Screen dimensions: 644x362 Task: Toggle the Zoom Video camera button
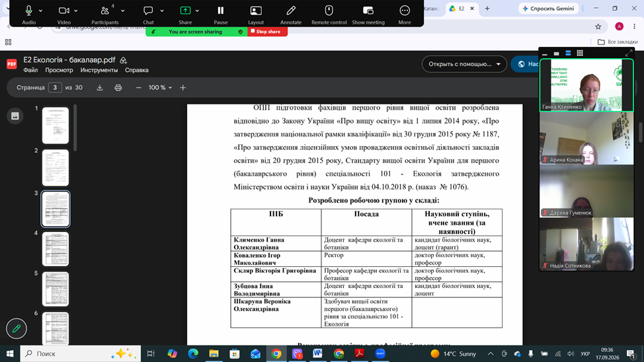point(63,11)
